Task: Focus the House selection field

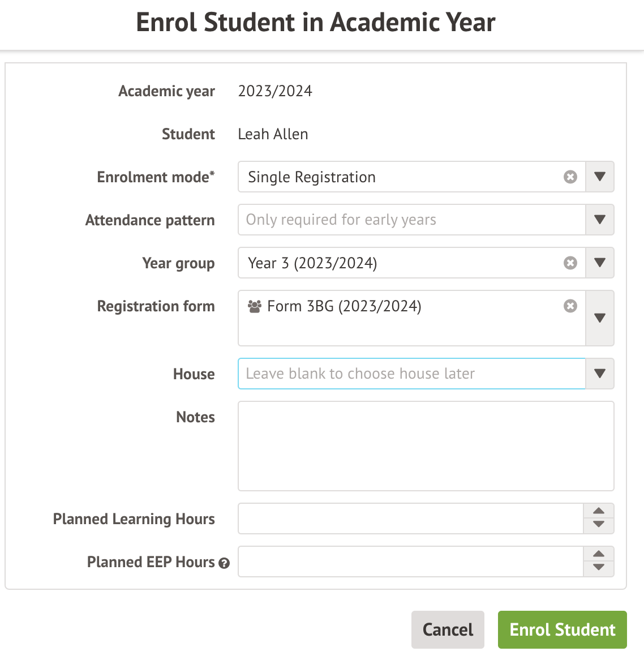Action: click(411, 374)
